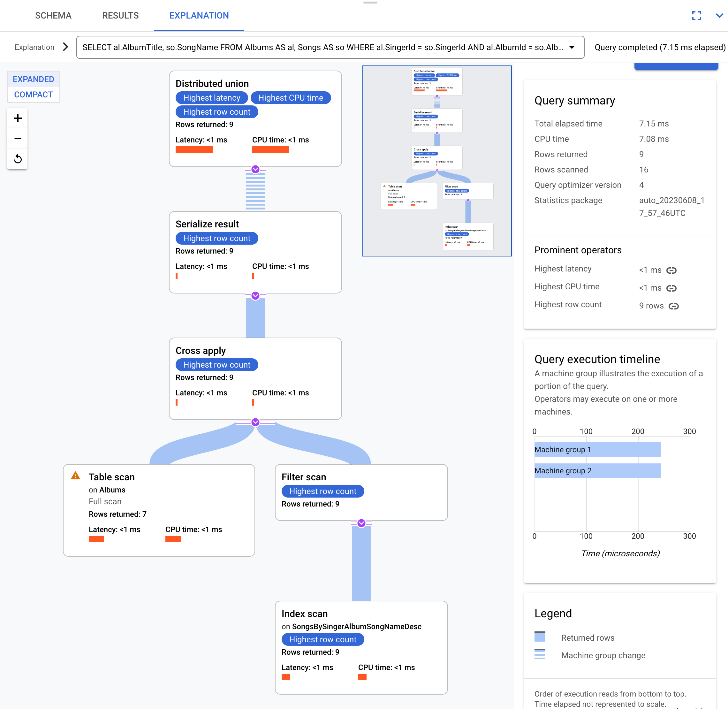Click the Highest latency badge icon on Distributed union
Image resolution: width=728 pixels, height=709 pixels.
(211, 98)
